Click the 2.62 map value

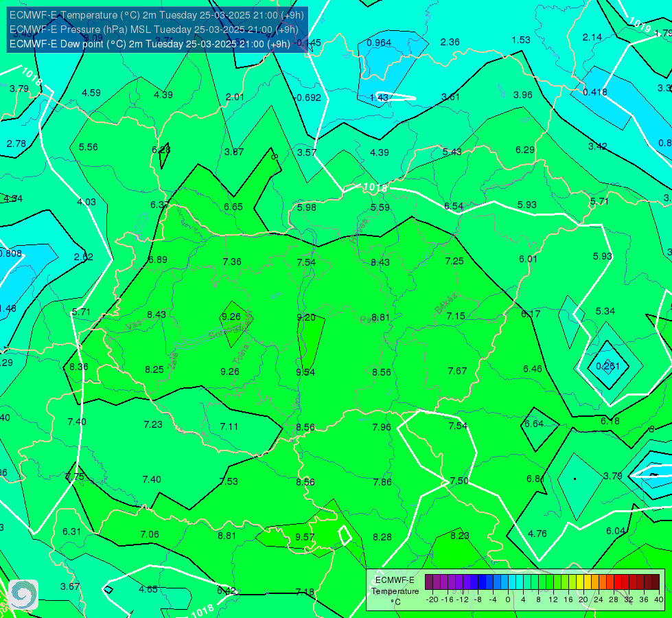point(84,257)
